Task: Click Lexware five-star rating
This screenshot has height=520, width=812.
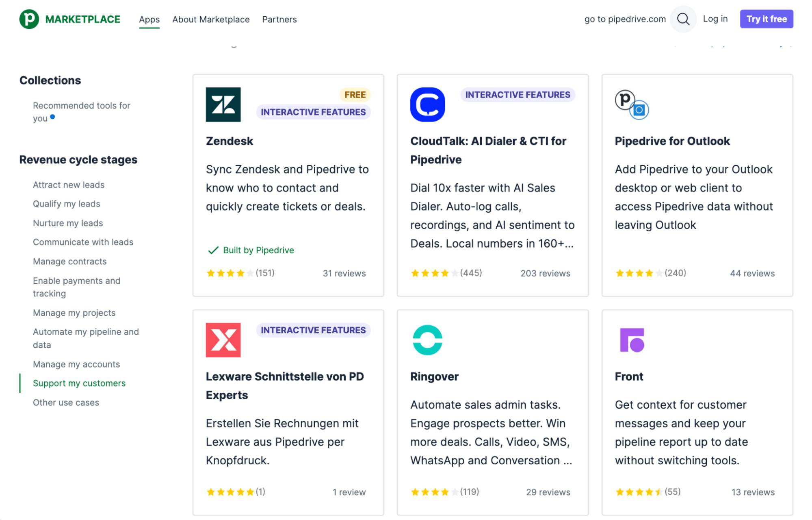Action: [x=230, y=492]
